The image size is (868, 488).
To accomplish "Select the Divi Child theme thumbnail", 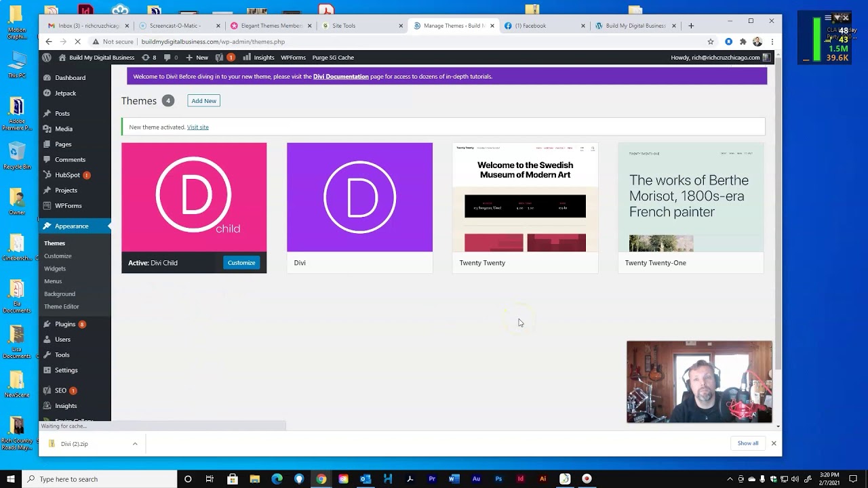I will [194, 197].
